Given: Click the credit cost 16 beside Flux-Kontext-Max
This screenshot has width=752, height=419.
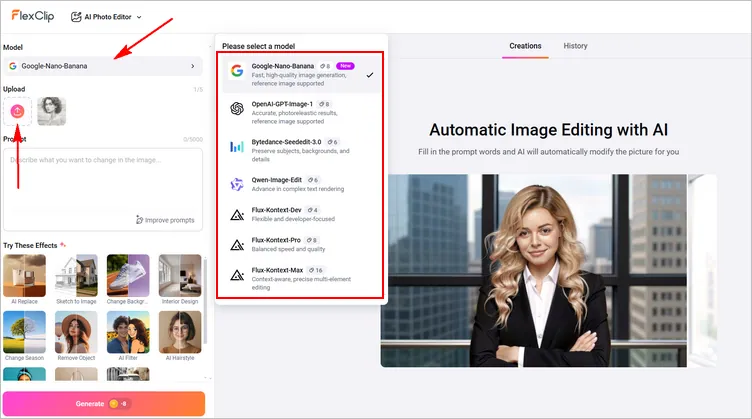Looking at the screenshot, I should click(x=316, y=270).
